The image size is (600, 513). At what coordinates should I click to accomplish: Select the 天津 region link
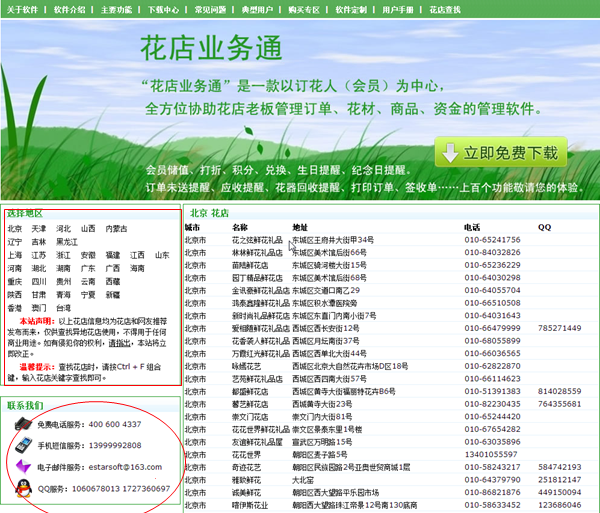pos(39,229)
